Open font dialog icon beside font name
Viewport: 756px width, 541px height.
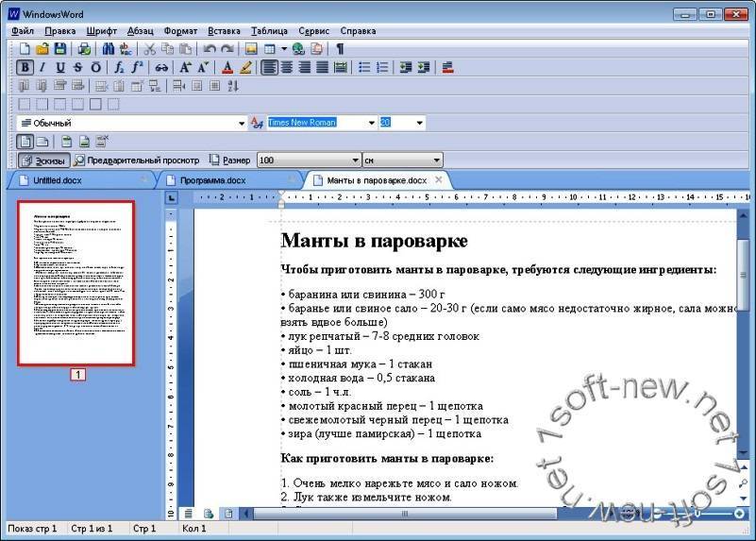click(257, 123)
